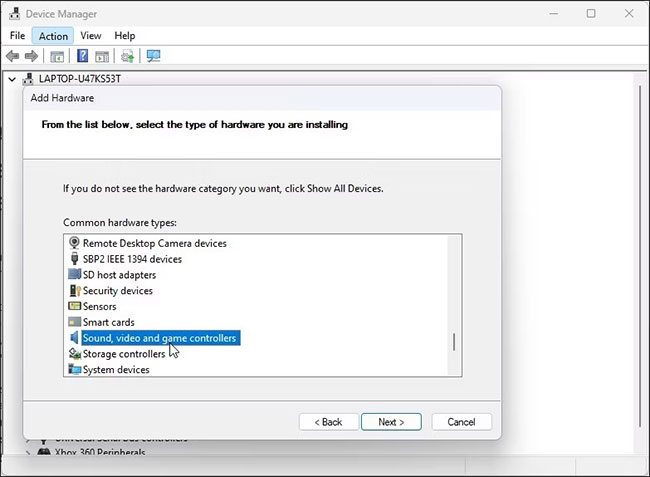Image resolution: width=650 pixels, height=477 pixels.
Task: Expand the Xbox 360 Peripherals node
Action: (29, 454)
